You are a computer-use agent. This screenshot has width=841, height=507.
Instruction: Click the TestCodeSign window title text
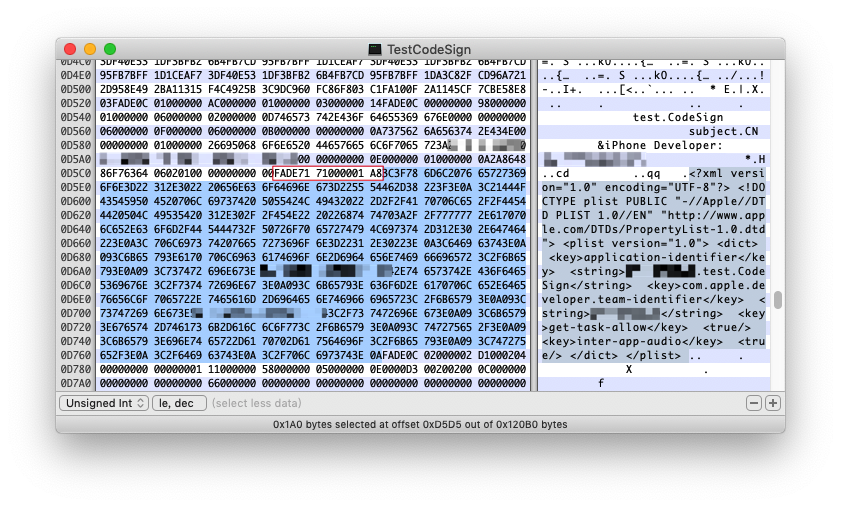[x=429, y=49]
